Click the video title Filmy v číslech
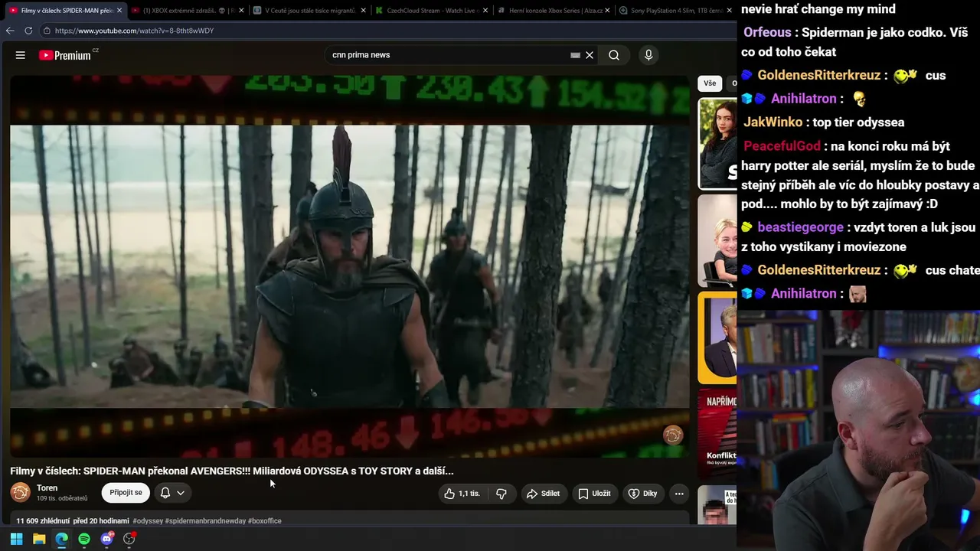Viewport: 980px width, 551px height. click(232, 471)
